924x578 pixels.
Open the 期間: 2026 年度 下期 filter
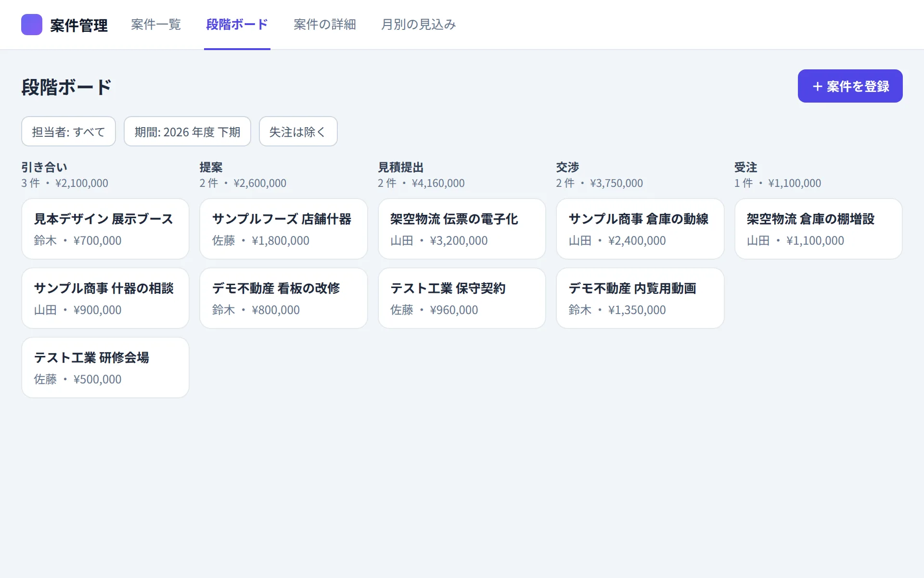pos(187,131)
